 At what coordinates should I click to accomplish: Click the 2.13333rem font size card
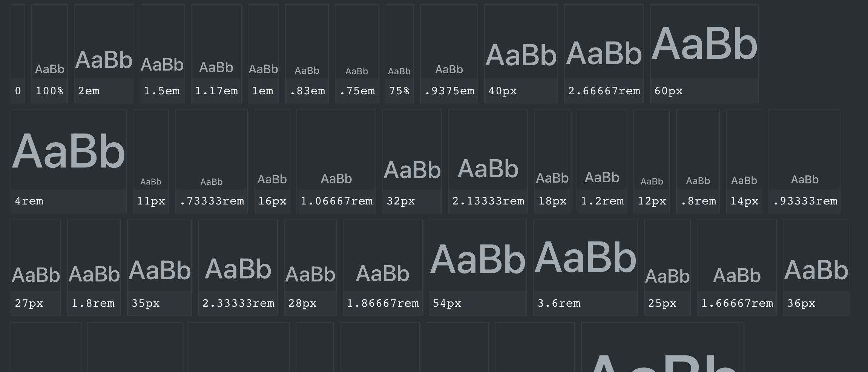[488, 161]
